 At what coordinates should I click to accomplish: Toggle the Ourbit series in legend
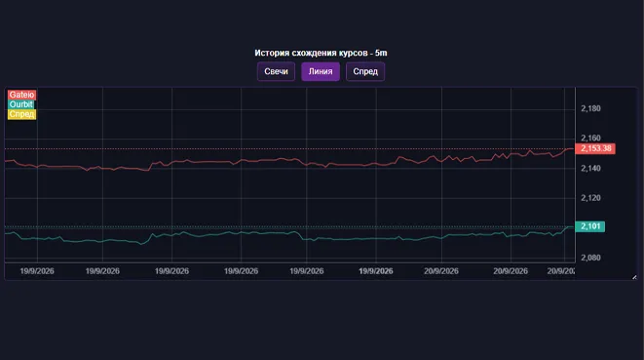(20, 104)
